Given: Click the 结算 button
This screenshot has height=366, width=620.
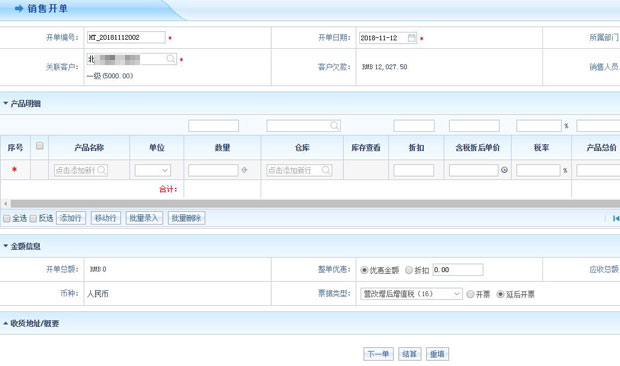Looking at the screenshot, I should coord(410,354).
